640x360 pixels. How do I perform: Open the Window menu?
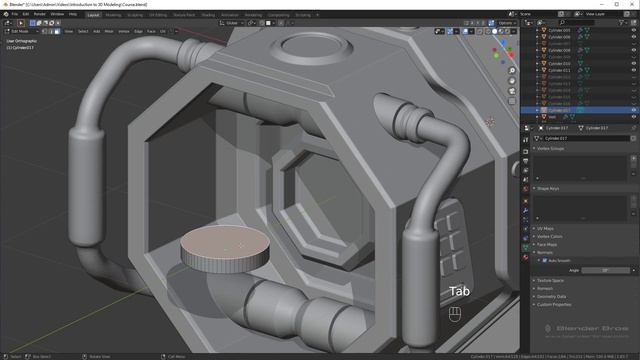click(x=57, y=14)
